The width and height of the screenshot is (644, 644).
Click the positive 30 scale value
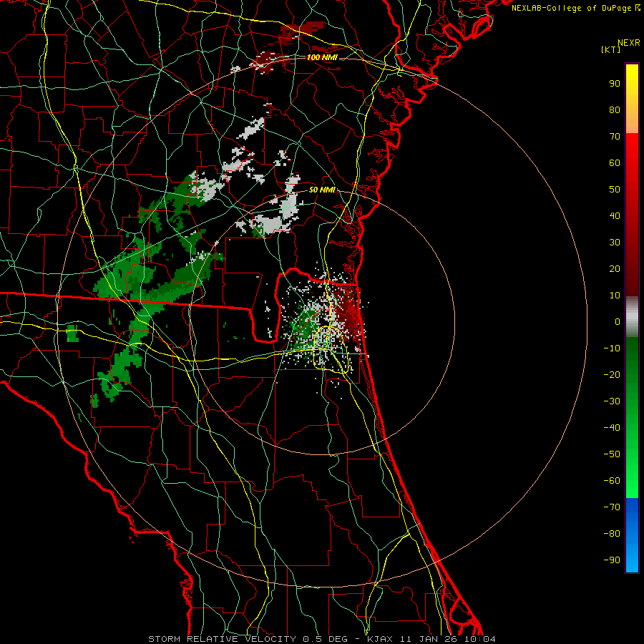point(615,243)
